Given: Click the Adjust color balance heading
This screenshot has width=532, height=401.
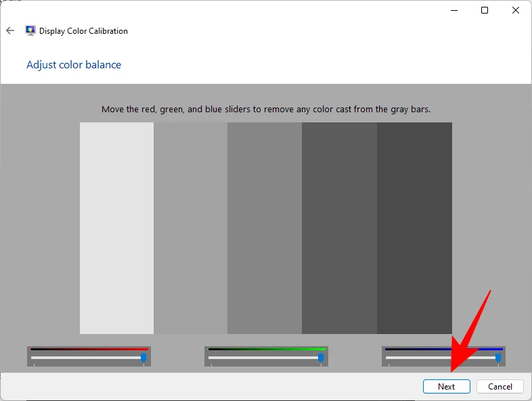Looking at the screenshot, I should click(x=74, y=65).
